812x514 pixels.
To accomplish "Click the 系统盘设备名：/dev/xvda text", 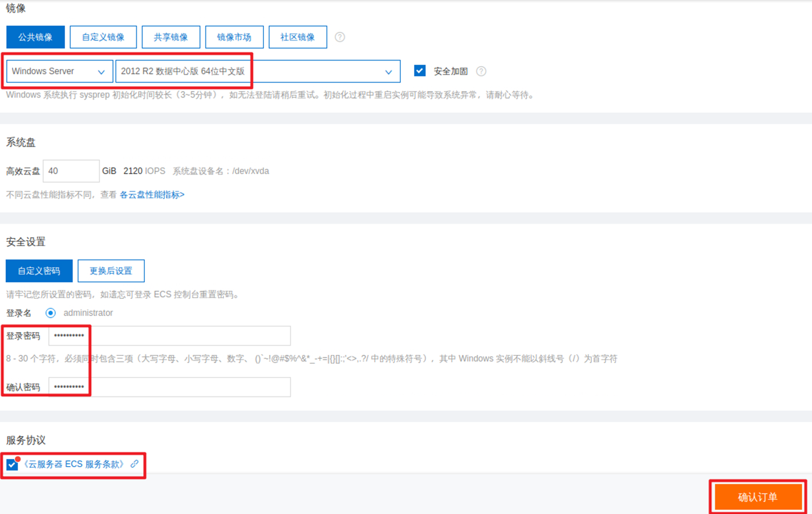I will point(221,171).
